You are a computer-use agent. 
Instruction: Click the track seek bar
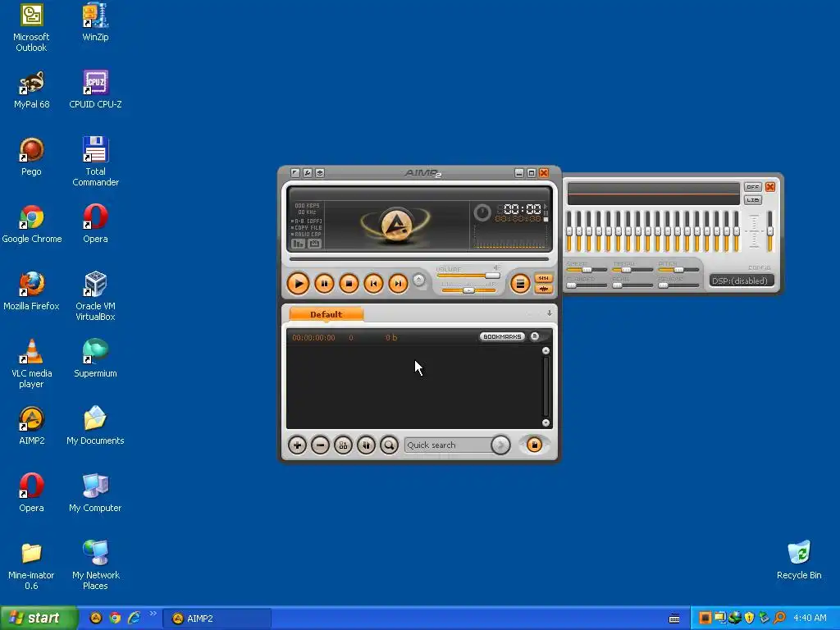coord(419,258)
